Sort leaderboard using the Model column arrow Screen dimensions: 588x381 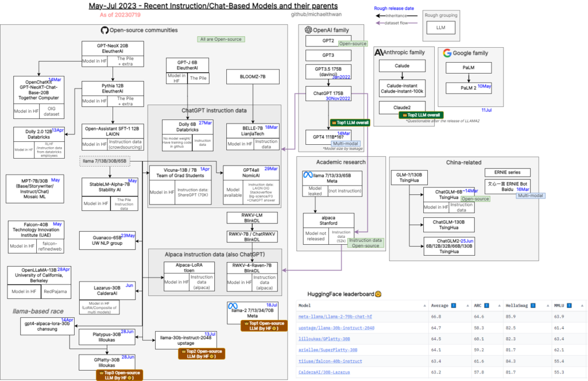424,306
